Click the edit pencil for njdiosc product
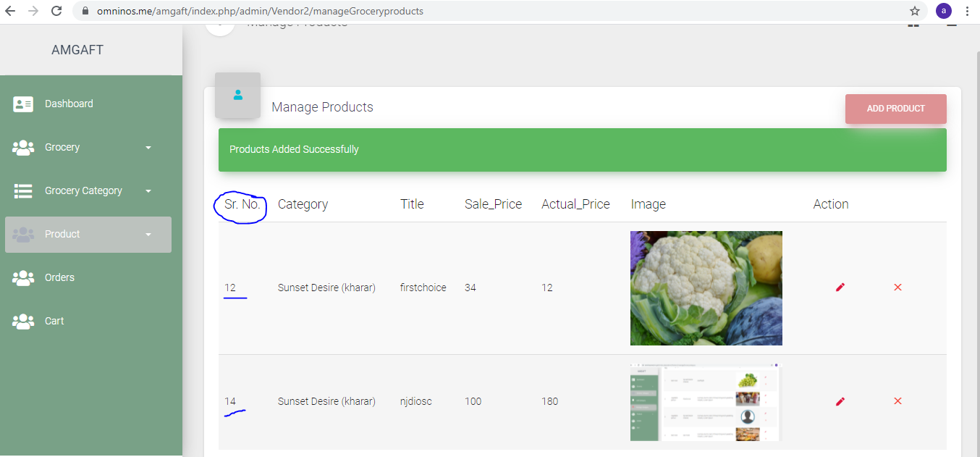The image size is (980, 457). click(x=840, y=401)
